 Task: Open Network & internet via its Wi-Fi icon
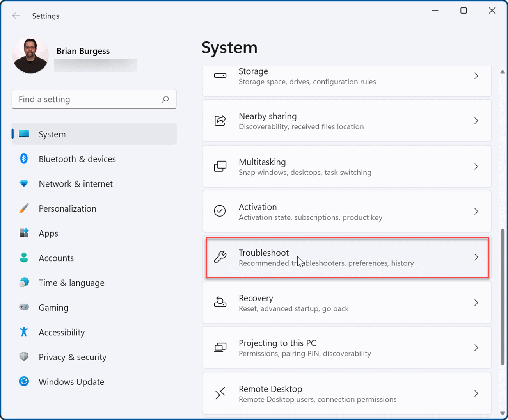[24, 183]
